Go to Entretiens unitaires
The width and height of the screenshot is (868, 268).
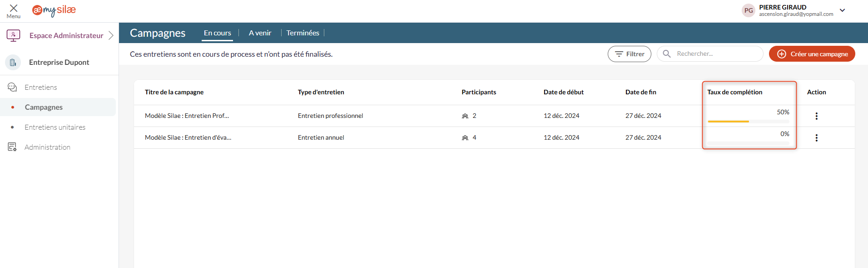click(x=55, y=127)
